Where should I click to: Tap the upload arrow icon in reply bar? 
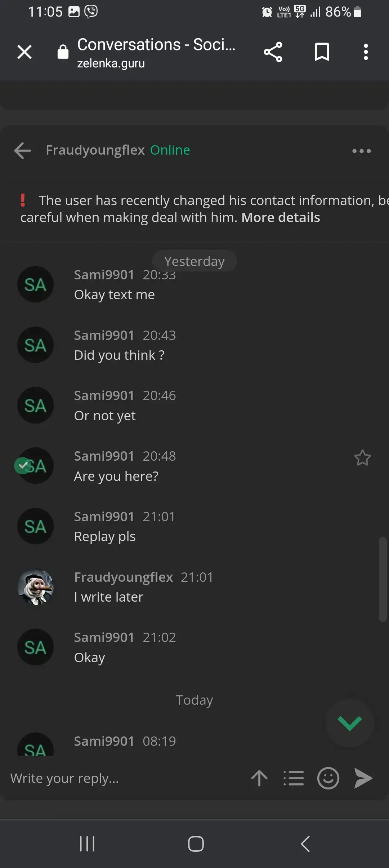point(259,778)
